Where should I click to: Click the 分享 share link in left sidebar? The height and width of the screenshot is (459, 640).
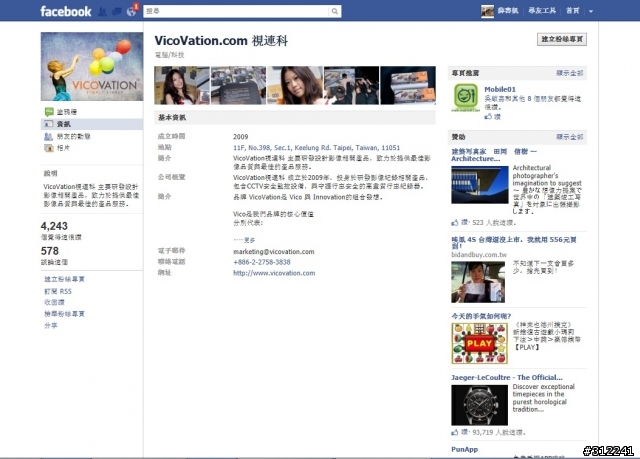pyautogui.click(x=51, y=326)
